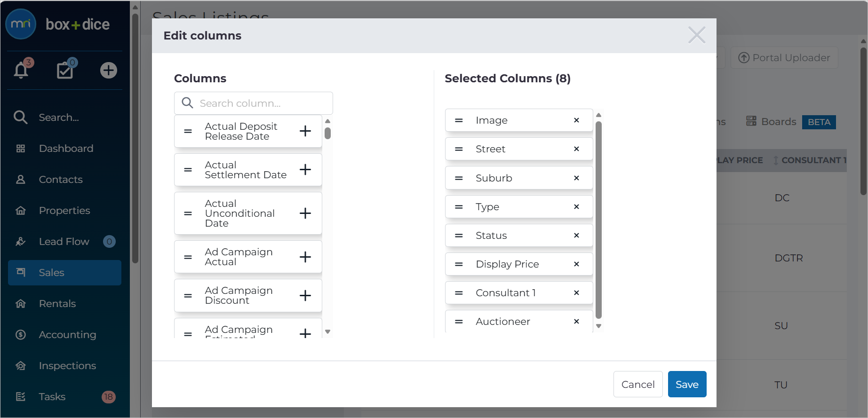The height and width of the screenshot is (418, 868).
Task: Close the Edit columns dialog
Action: (697, 35)
